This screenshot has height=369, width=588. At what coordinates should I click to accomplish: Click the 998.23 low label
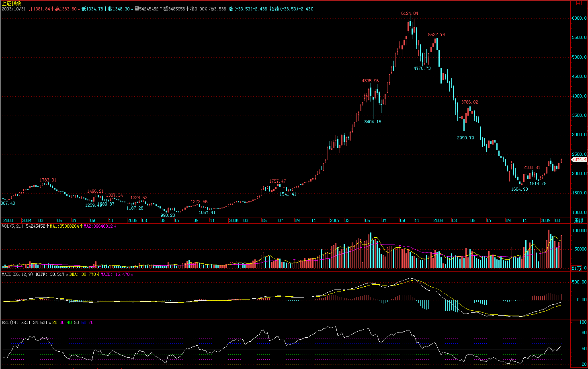click(168, 216)
